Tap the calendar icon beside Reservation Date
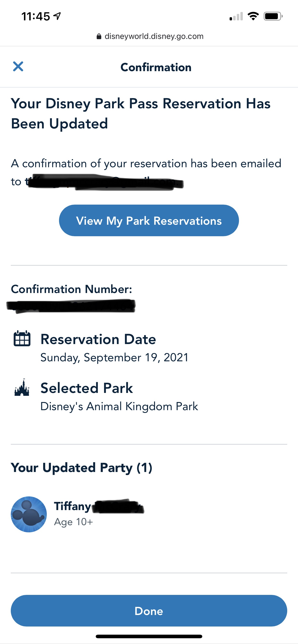Image resolution: width=298 pixels, height=644 pixels. coord(22,339)
